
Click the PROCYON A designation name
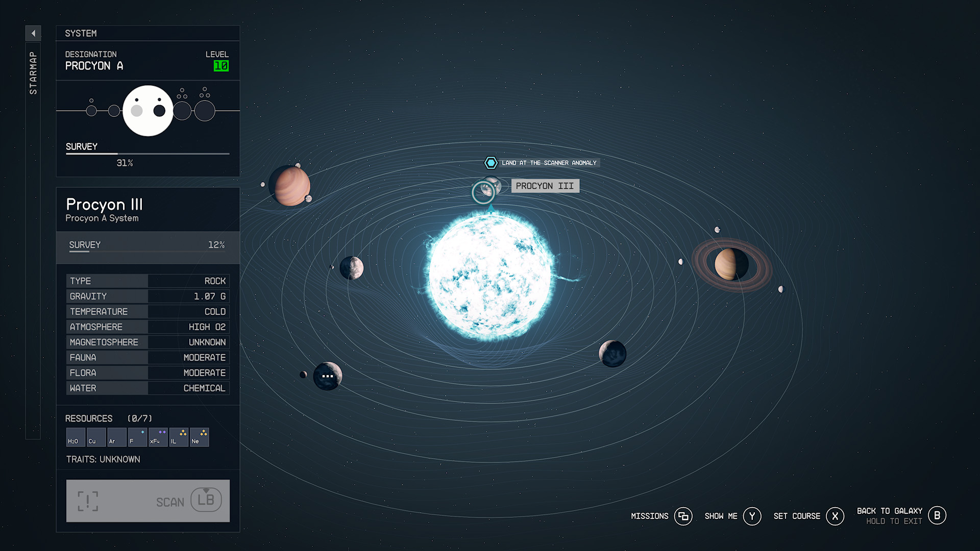(94, 66)
